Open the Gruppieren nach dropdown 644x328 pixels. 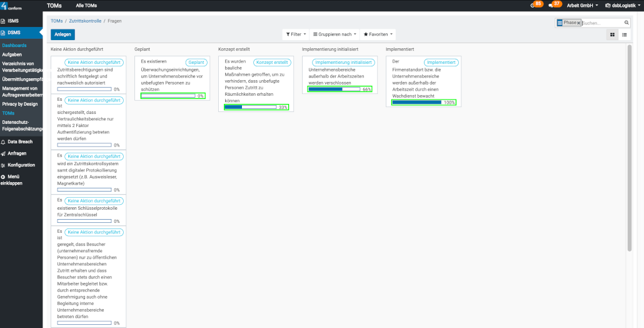334,34
